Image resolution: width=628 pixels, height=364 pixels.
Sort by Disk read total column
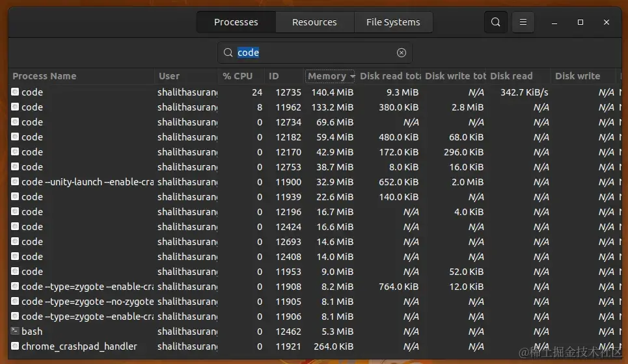(389, 76)
